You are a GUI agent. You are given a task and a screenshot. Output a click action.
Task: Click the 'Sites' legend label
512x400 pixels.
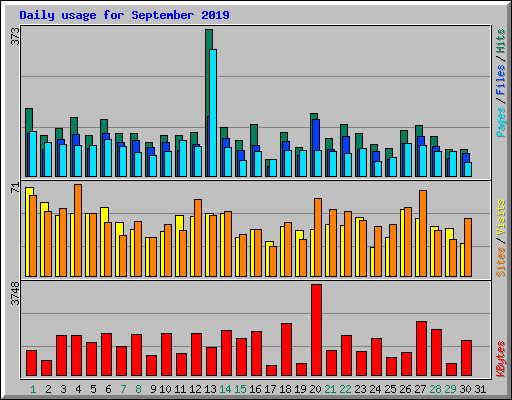click(x=500, y=262)
